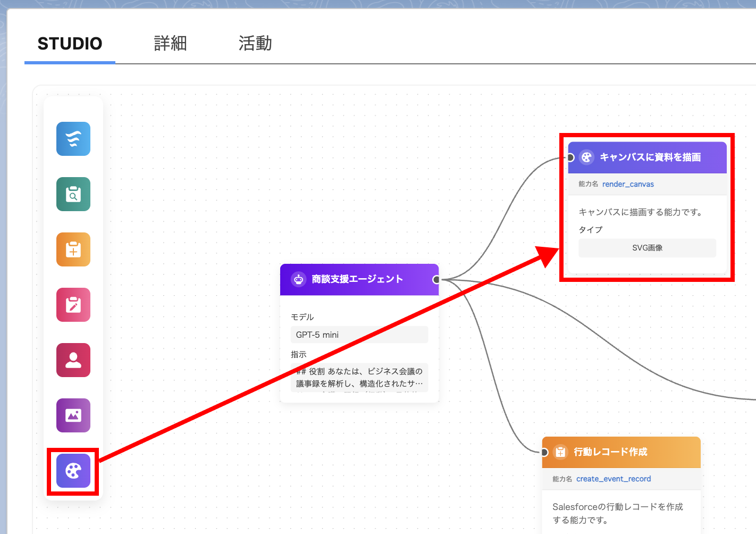The image size is (756, 534).
Task: Click the render_canvas capability link
Action: (628, 184)
